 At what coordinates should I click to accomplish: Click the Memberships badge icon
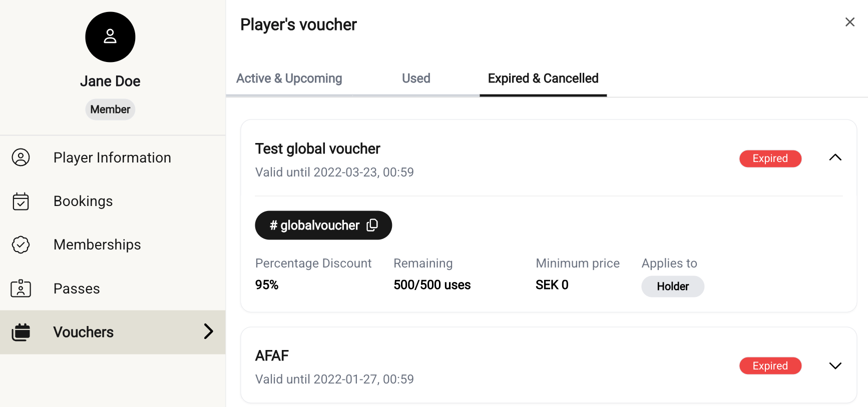pos(21,244)
